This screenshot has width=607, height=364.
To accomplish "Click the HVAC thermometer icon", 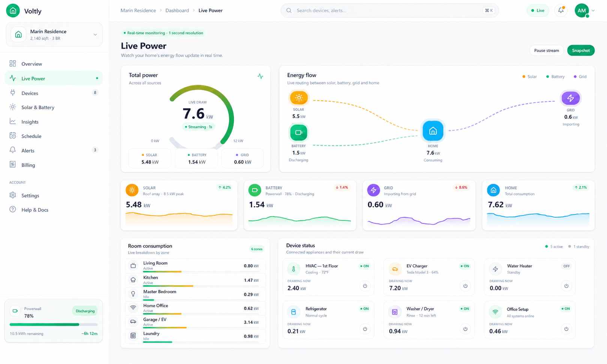I will coord(294,269).
